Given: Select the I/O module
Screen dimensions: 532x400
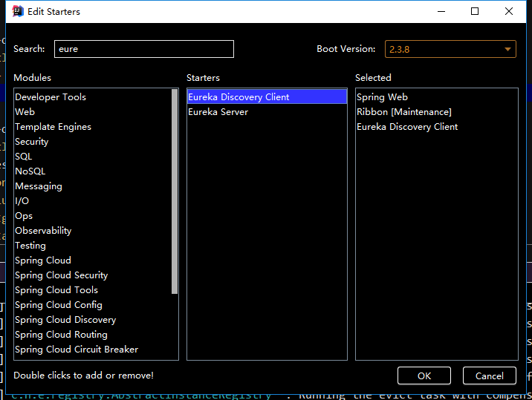Looking at the screenshot, I should click(22, 201).
